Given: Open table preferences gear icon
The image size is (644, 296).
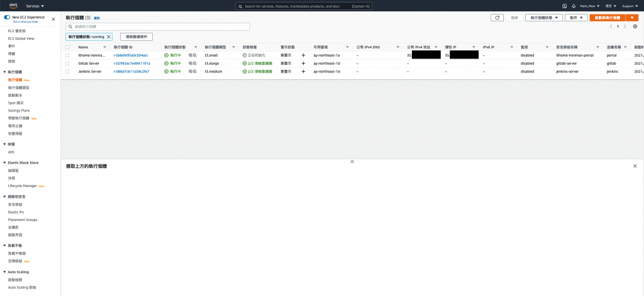Looking at the screenshot, I should tap(635, 26).
